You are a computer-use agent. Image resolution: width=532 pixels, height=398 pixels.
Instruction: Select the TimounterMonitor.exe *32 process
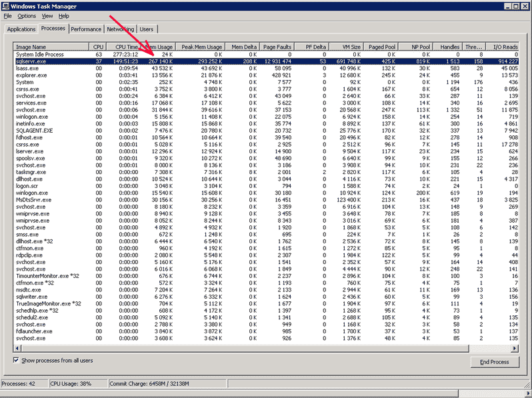266,276
